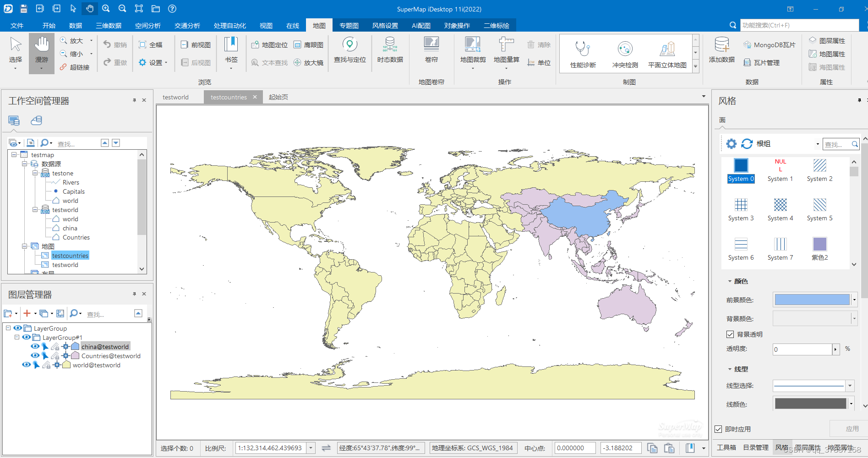The height and width of the screenshot is (458, 868).
Task: Activate the 放大镜 magnifier tool
Action: point(309,63)
